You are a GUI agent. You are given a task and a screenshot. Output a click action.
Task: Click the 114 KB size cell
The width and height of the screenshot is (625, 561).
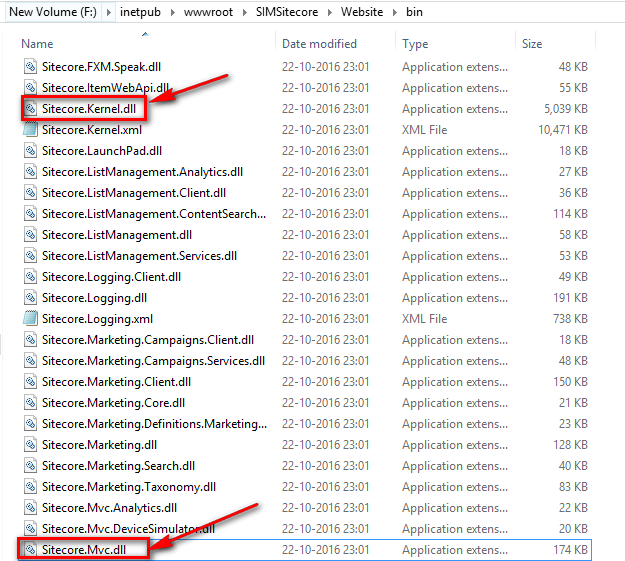(570, 214)
